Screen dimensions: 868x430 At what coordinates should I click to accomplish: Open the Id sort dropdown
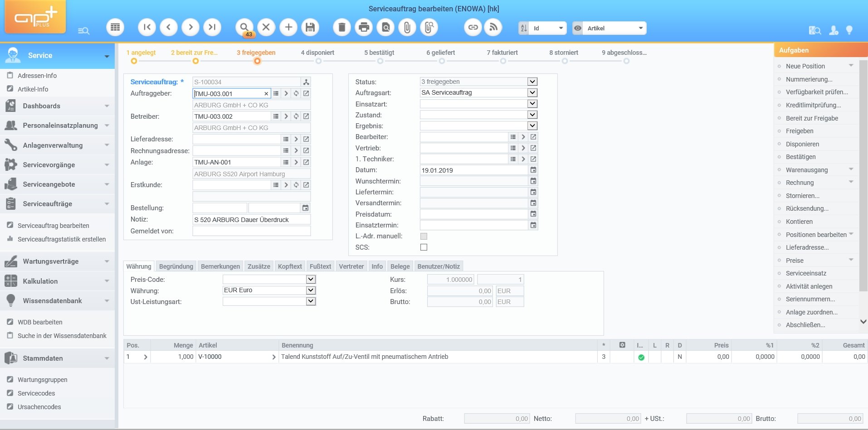point(561,28)
